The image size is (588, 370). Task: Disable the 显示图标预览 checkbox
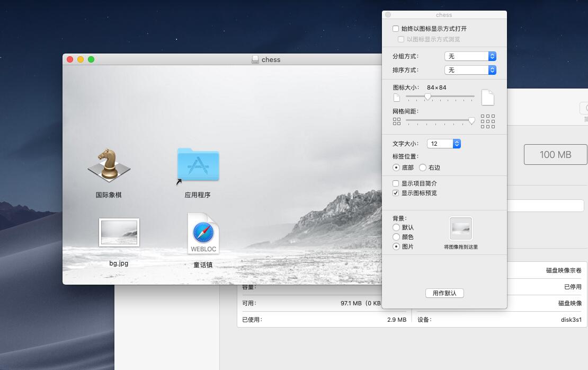click(x=395, y=192)
